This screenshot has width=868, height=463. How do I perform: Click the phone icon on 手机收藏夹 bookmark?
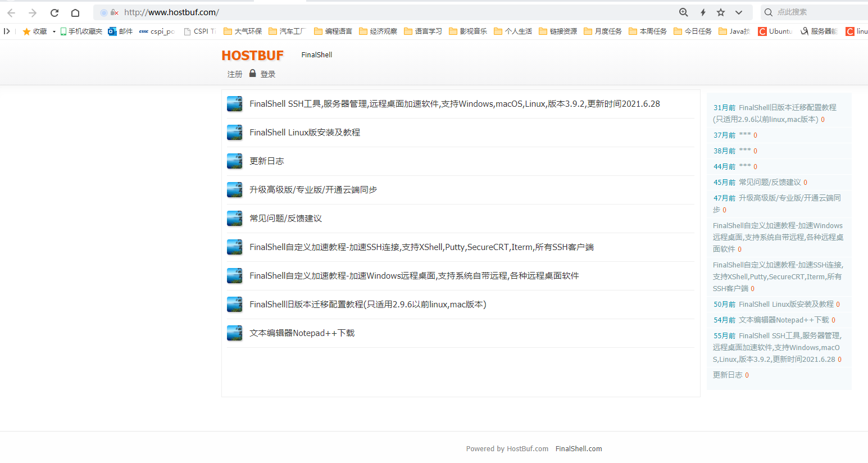tap(62, 31)
